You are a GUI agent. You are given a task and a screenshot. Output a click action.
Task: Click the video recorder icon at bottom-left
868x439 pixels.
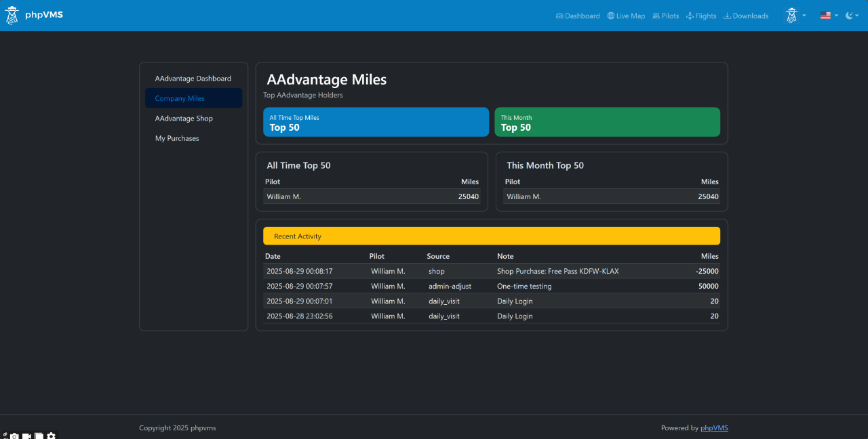(26, 436)
